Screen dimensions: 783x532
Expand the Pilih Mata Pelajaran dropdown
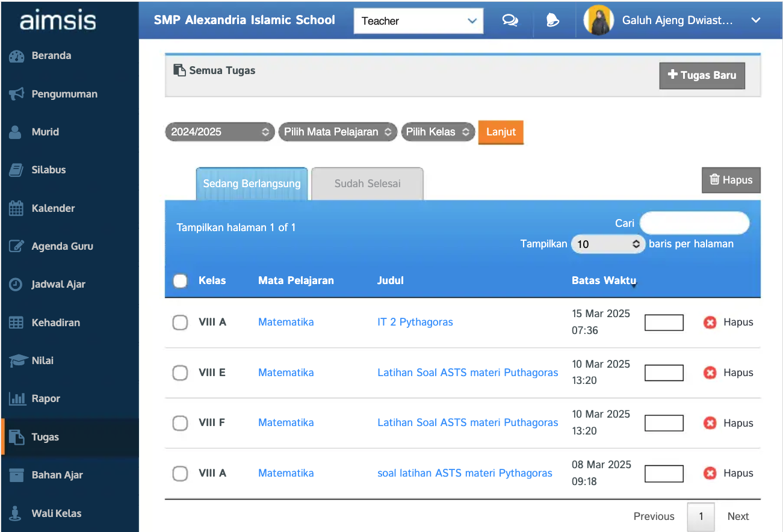(337, 132)
